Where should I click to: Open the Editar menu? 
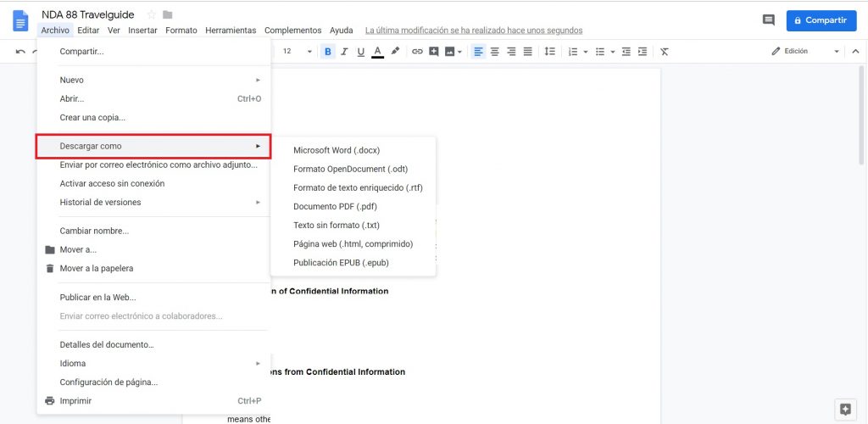[88, 31]
